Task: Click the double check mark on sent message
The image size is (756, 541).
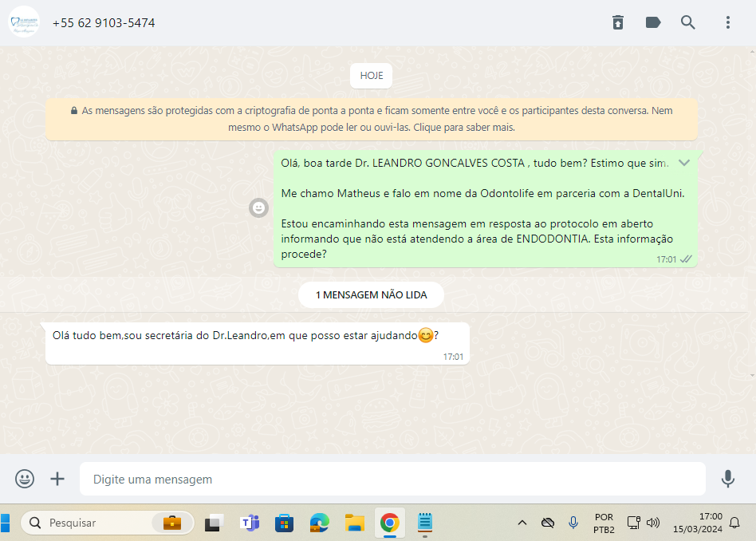Action: pyautogui.click(x=686, y=259)
